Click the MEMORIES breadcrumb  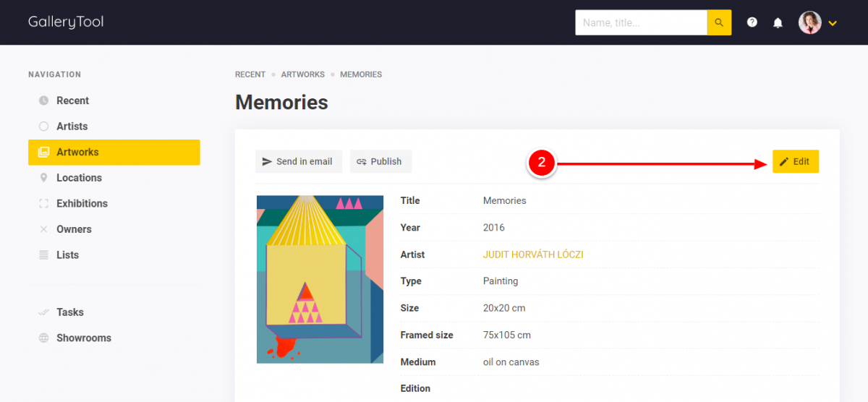tap(361, 74)
